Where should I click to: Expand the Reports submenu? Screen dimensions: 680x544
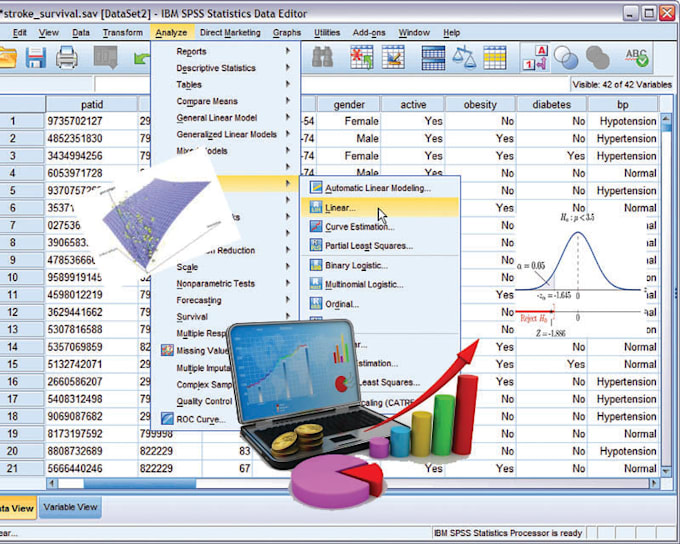226,51
